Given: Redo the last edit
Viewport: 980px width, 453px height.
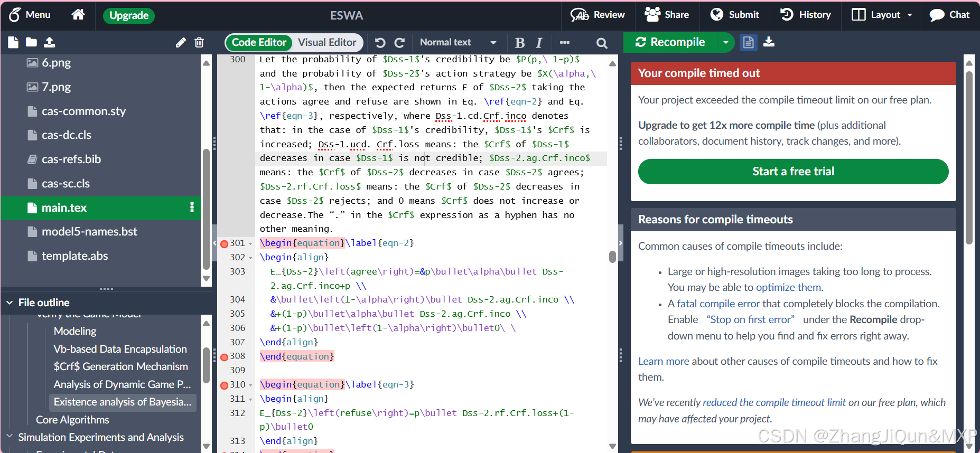Looking at the screenshot, I should (399, 43).
